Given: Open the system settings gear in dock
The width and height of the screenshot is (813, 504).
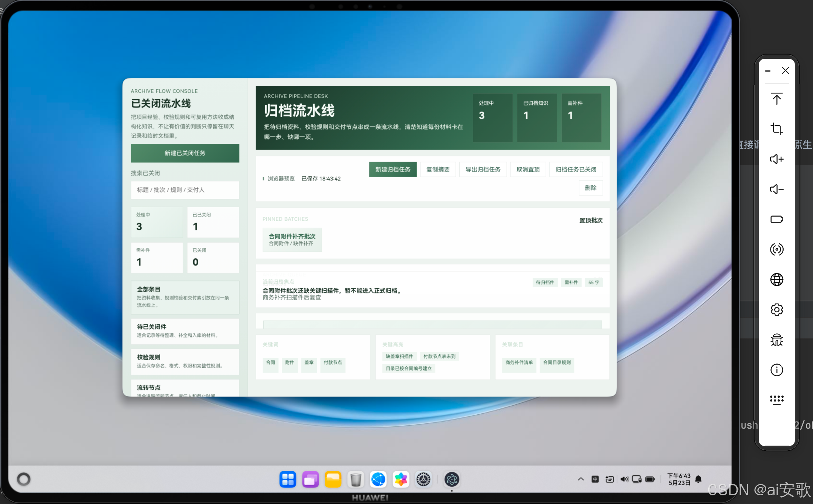Looking at the screenshot, I should 423,480.
